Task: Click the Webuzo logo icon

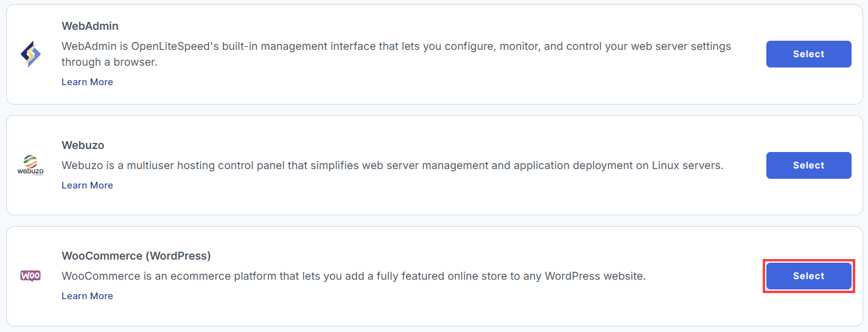Action: [x=30, y=165]
